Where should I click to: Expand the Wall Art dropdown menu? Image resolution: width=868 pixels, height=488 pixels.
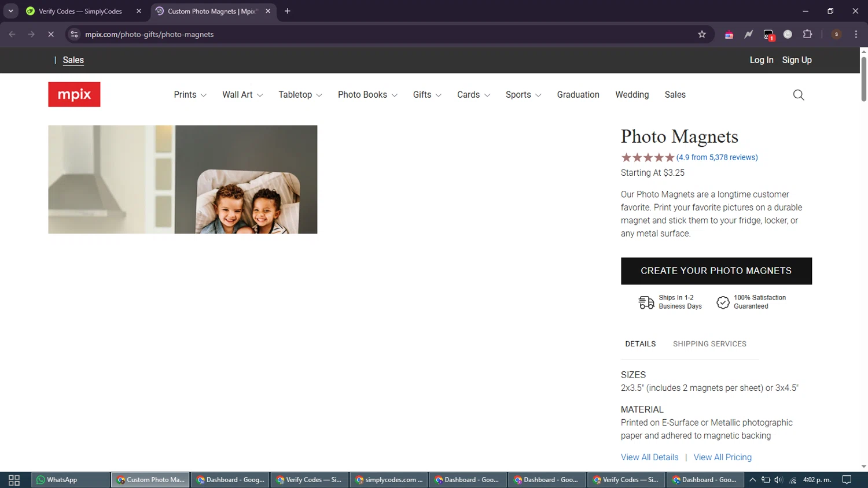[242, 95]
